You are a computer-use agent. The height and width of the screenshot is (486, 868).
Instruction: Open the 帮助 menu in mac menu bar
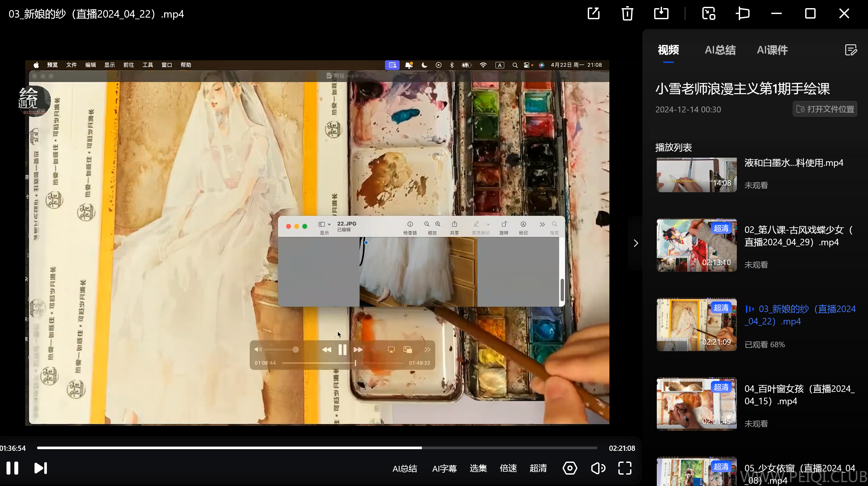point(186,65)
